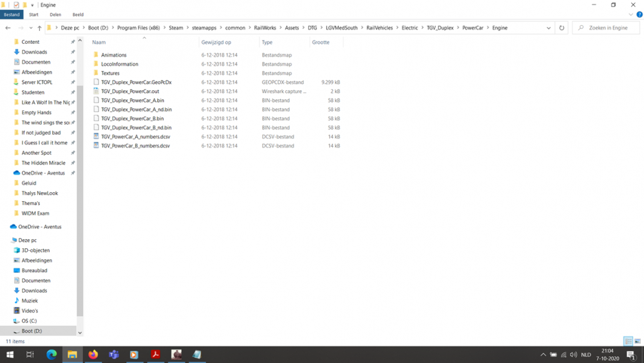Click the back navigation arrow
Viewport: 644px width, 363px height.
(8, 28)
